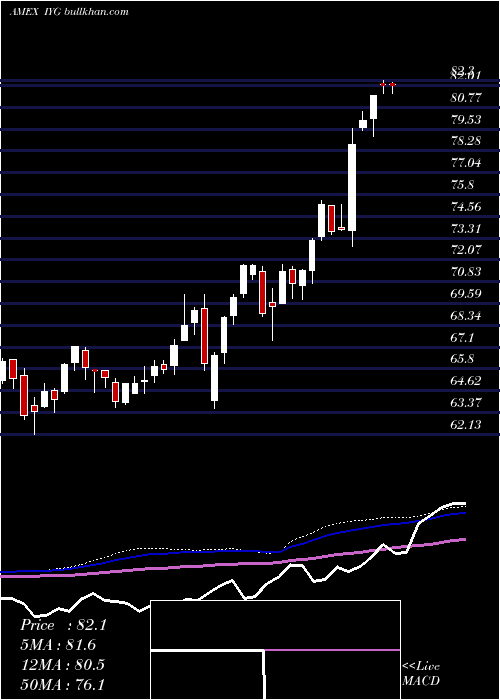500x700 pixels.
Task: Click the Price : 82.1 readout
Action: [63, 625]
